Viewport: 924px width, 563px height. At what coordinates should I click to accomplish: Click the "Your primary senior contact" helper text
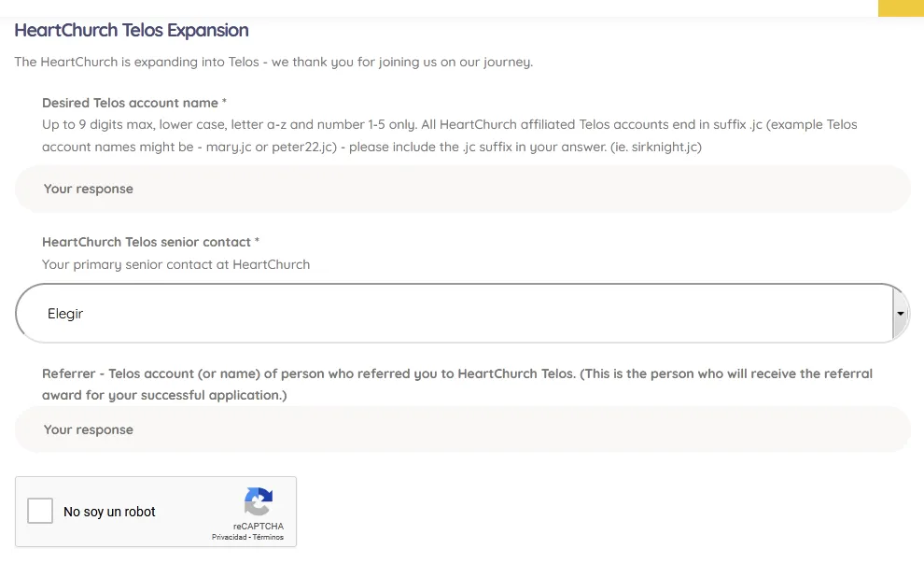tap(175, 264)
